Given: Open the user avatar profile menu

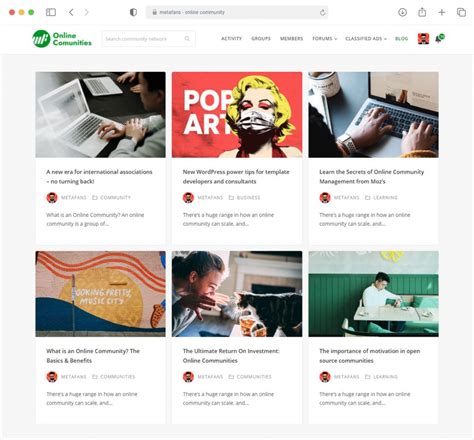Looking at the screenshot, I should (423, 39).
